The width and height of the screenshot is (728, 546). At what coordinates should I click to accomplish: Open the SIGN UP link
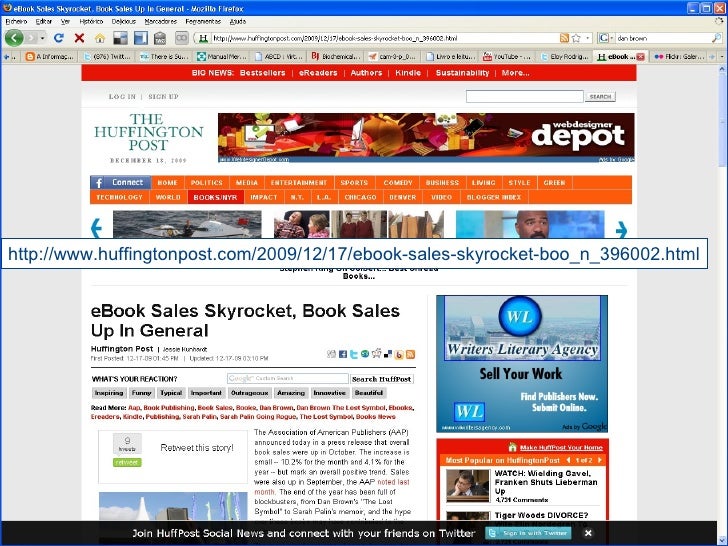click(163, 97)
